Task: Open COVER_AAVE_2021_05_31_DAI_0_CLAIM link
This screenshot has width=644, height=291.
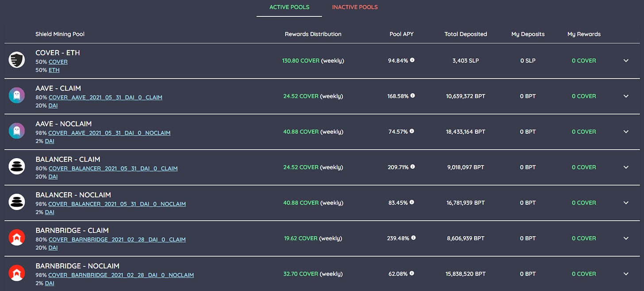Action: (x=105, y=97)
